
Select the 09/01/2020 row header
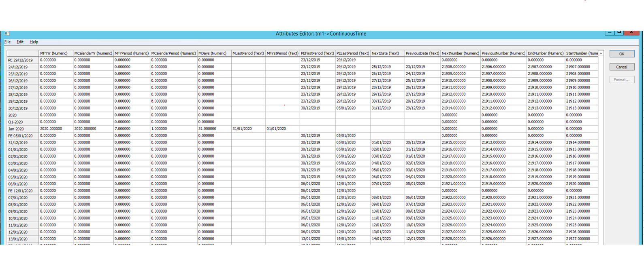[23, 211]
